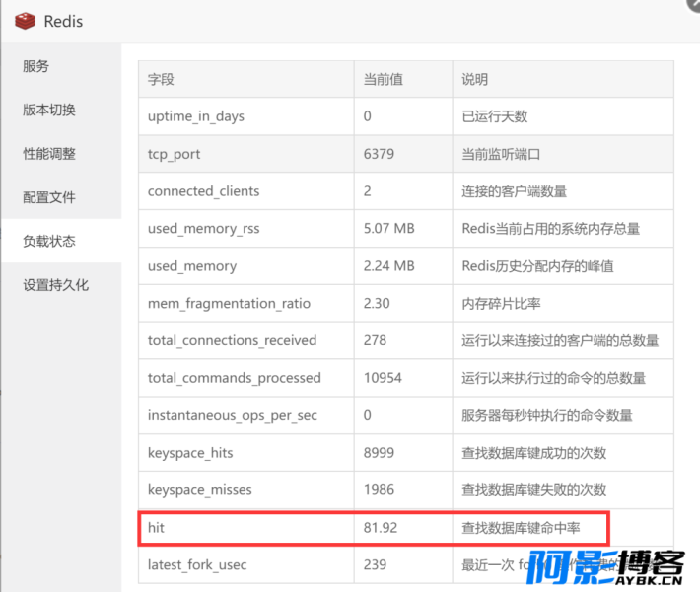Click the total_commands_processed value 10954
This screenshot has width=700, height=592.
pyautogui.click(x=384, y=378)
